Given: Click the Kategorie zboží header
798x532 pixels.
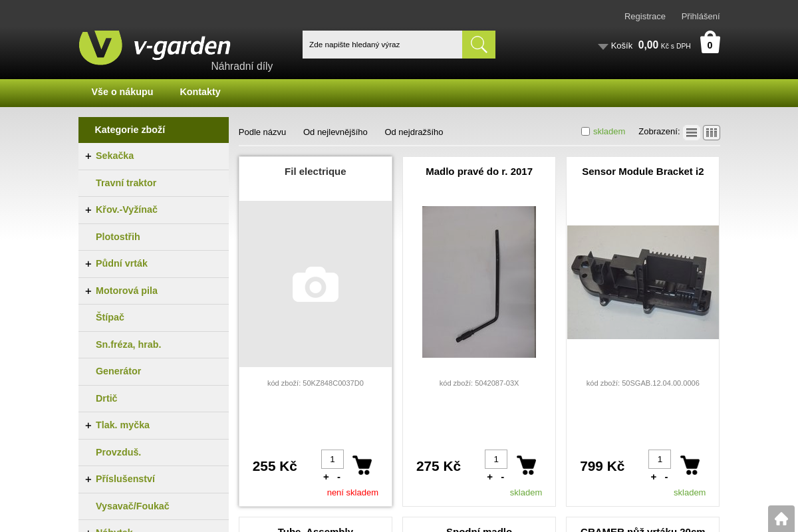Looking at the screenshot, I should pos(154,130).
